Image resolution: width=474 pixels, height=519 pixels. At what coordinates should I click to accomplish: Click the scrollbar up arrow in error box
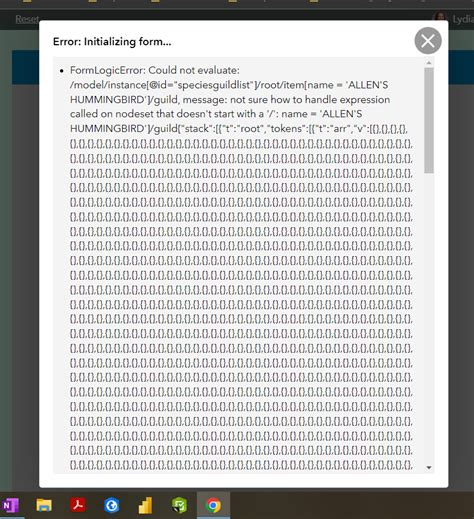429,63
